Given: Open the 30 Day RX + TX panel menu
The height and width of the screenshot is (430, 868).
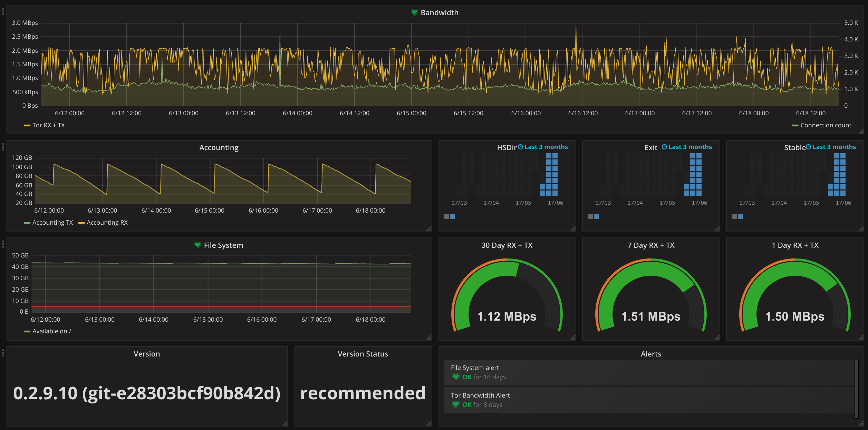Looking at the screenshot, I should coord(507,245).
